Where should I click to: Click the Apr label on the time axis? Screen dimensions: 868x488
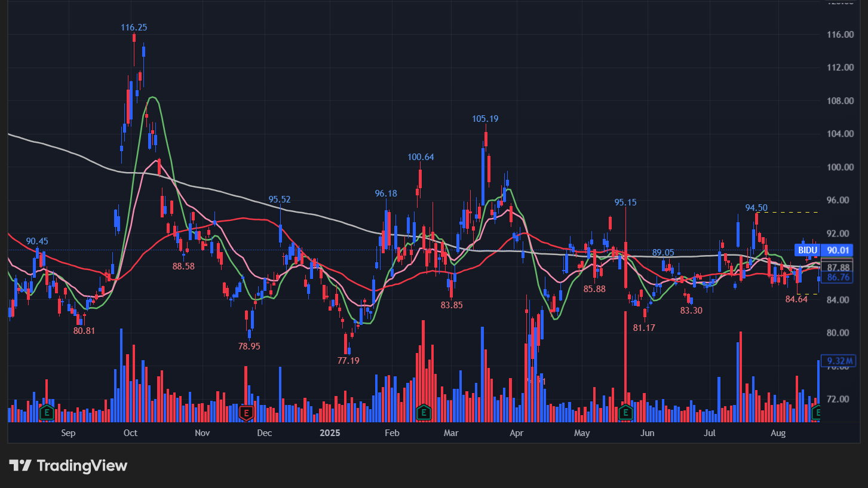tap(517, 433)
